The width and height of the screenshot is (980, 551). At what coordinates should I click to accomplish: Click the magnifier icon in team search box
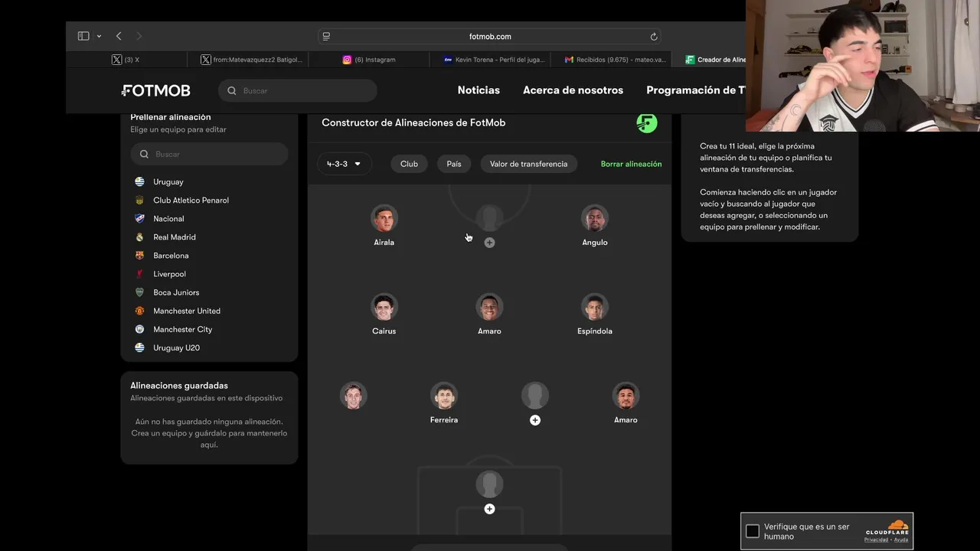click(144, 154)
